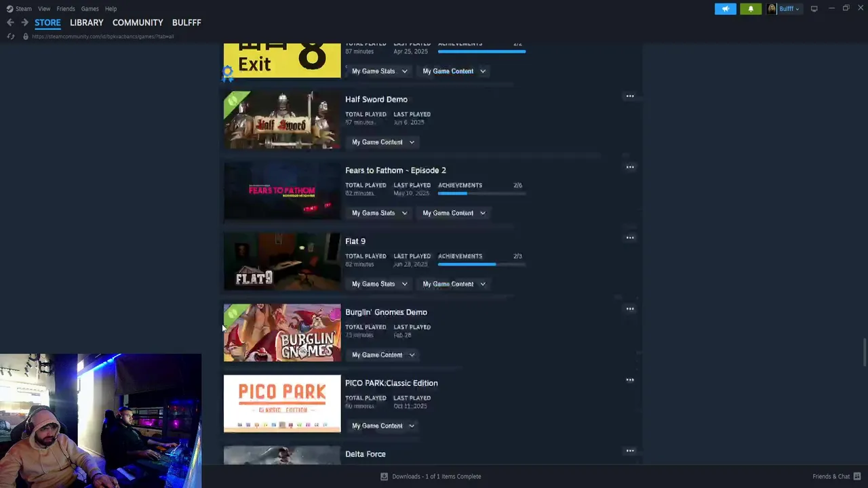
Task: Click the Bulfff avatar picture
Action: tap(772, 9)
